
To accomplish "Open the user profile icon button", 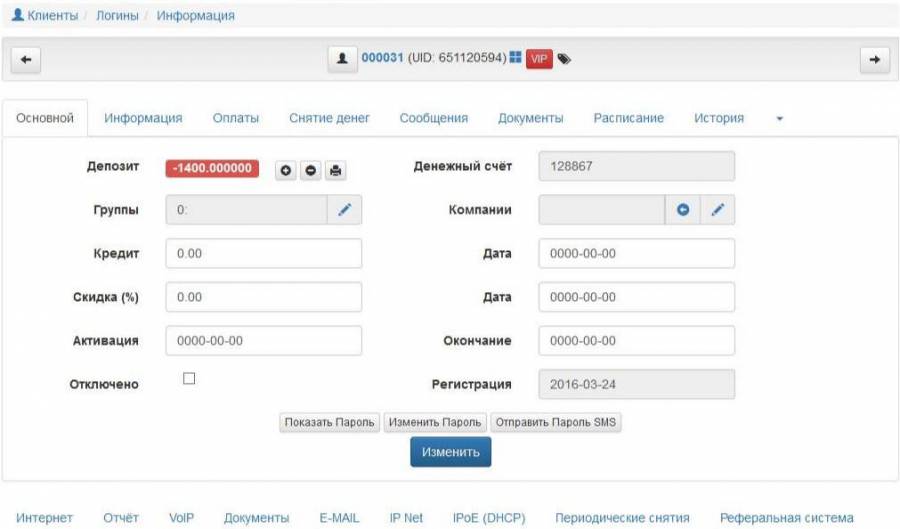I will coord(342,59).
